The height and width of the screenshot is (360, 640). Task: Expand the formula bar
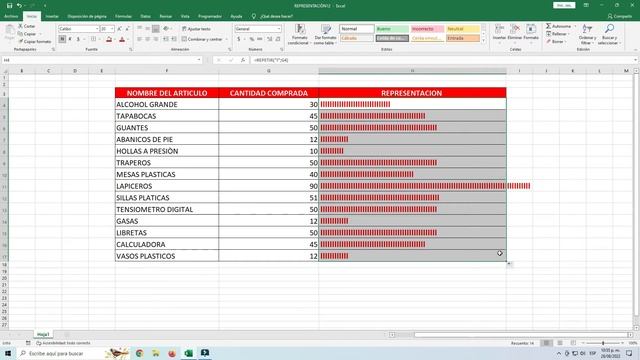click(636, 60)
